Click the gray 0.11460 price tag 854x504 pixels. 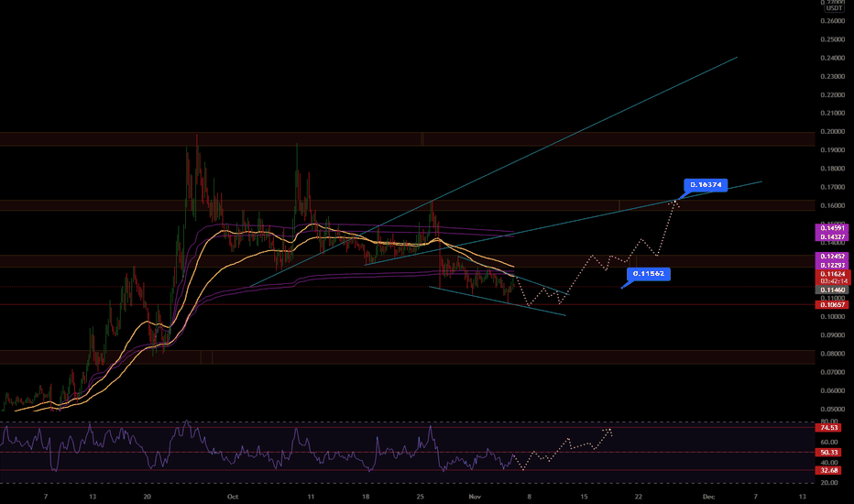pos(833,290)
